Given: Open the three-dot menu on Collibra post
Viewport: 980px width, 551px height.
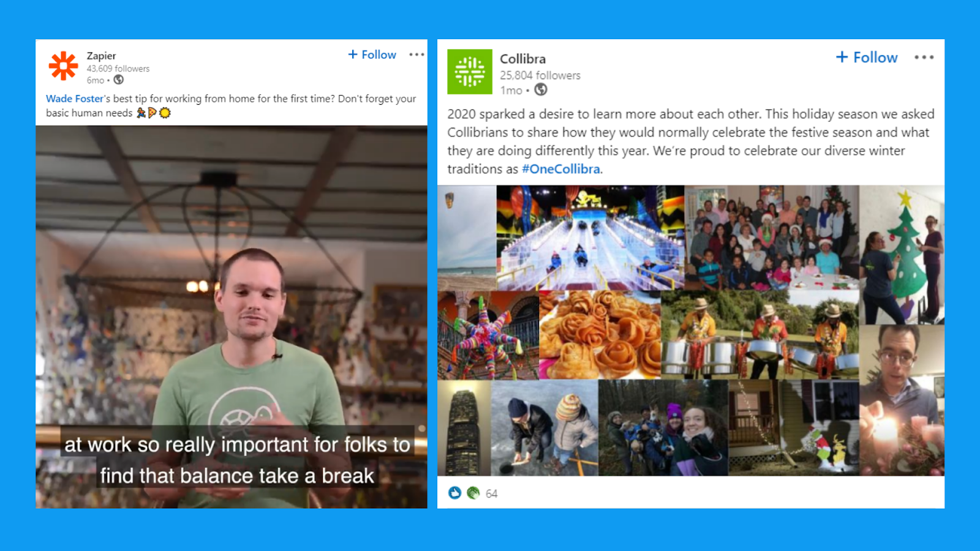Looking at the screenshot, I should (924, 57).
